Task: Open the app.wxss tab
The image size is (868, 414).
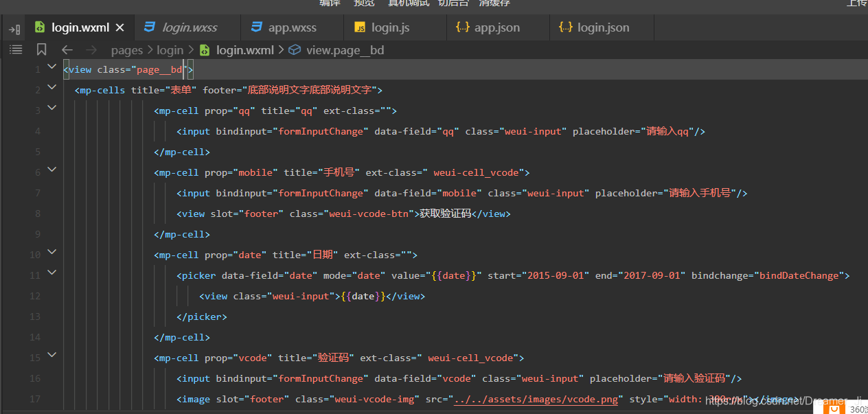Action: [292, 27]
